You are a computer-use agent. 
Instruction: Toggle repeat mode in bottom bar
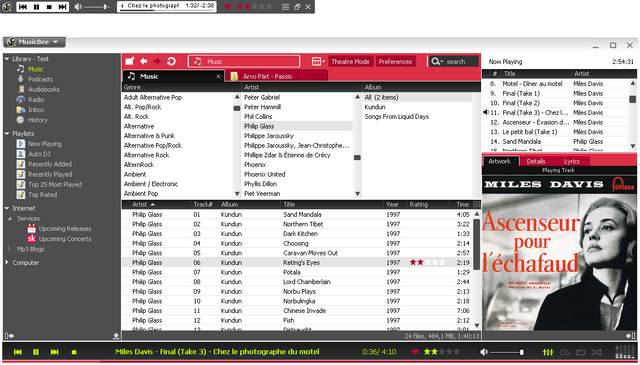(580, 352)
